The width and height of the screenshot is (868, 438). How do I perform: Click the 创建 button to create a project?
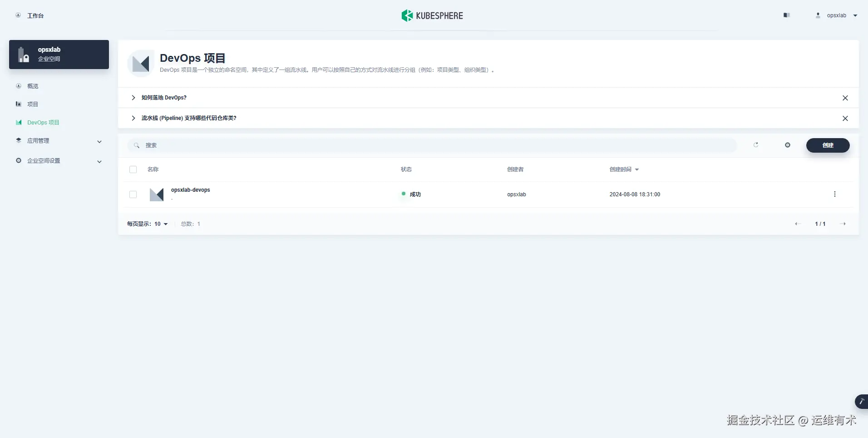coord(828,145)
